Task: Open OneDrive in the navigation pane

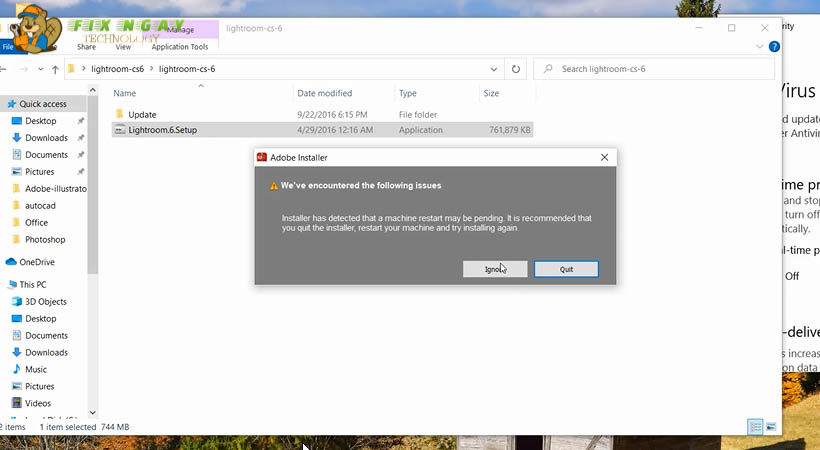Action: 36,262
